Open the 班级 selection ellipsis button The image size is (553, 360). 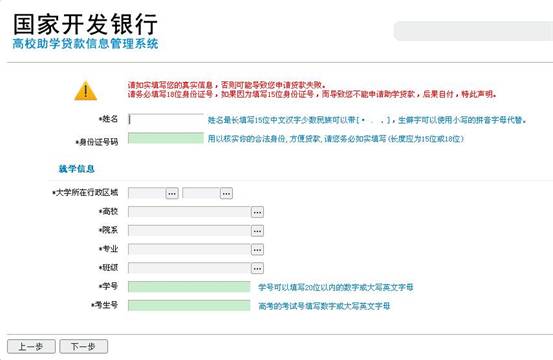pyautogui.click(x=257, y=268)
